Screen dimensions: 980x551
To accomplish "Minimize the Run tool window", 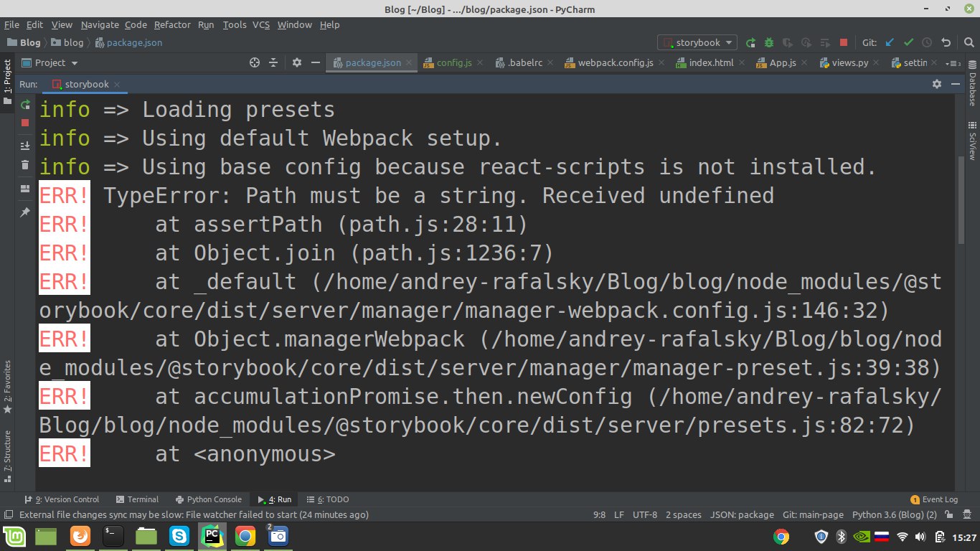I will (x=955, y=84).
